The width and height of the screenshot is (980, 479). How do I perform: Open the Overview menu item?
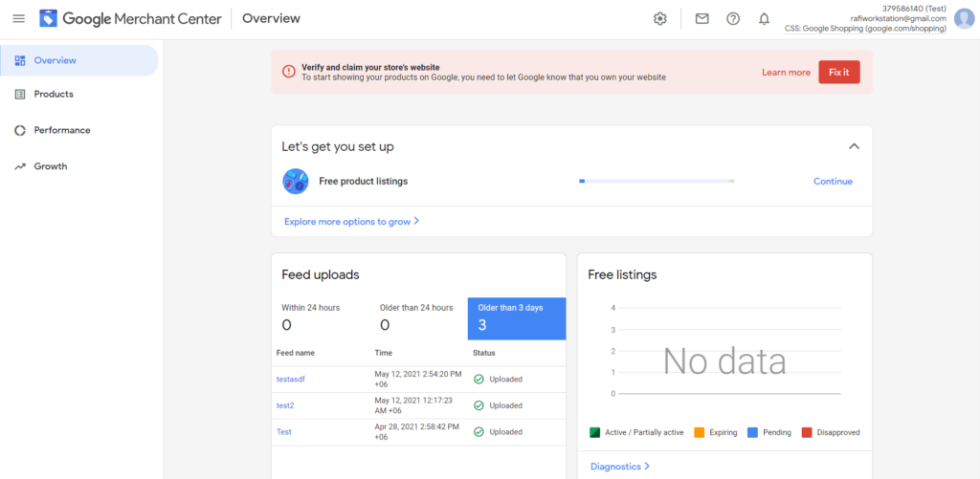click(x=78, y=60)
